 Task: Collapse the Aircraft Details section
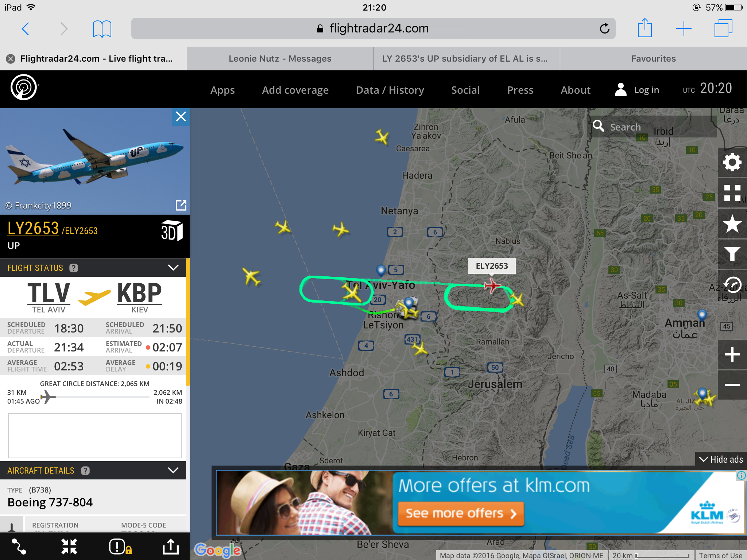point(173,470)
